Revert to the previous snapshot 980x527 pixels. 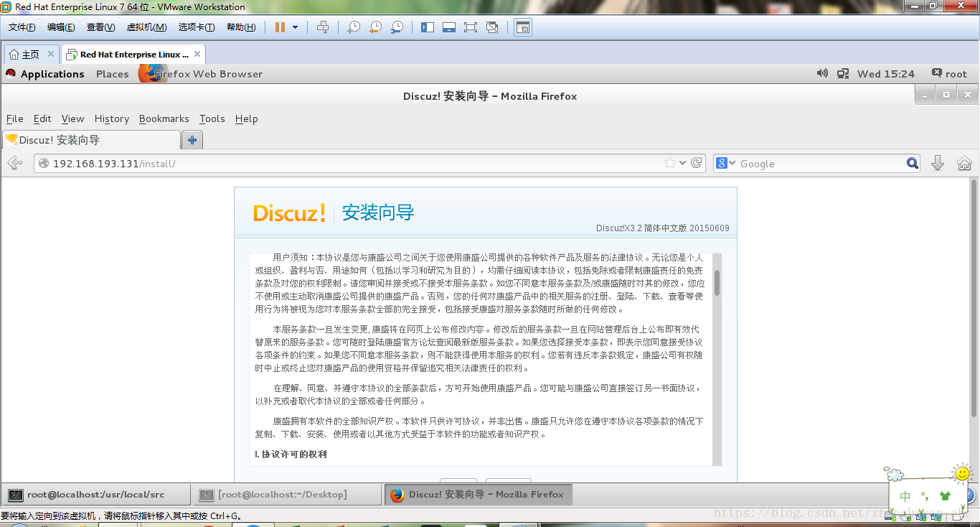pos(375,27)
